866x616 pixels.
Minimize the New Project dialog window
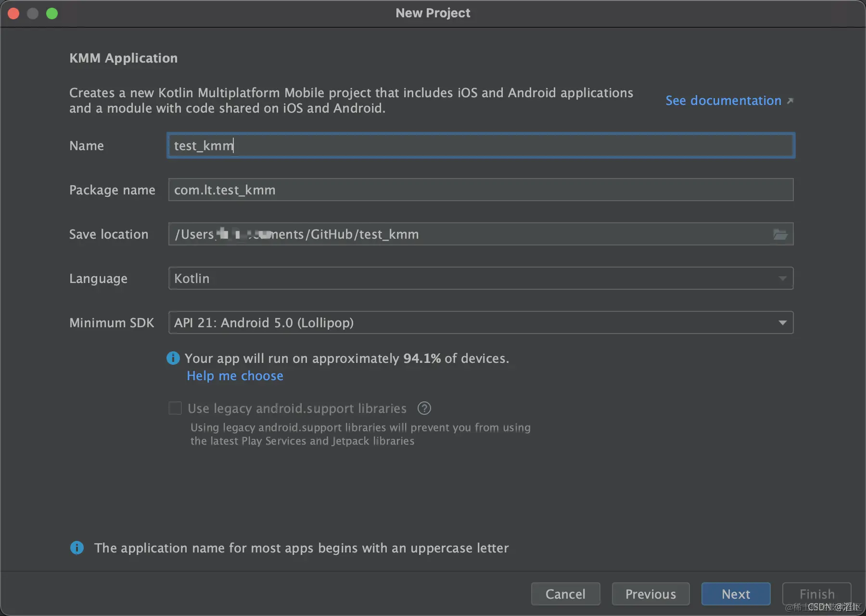pos(33,13)
